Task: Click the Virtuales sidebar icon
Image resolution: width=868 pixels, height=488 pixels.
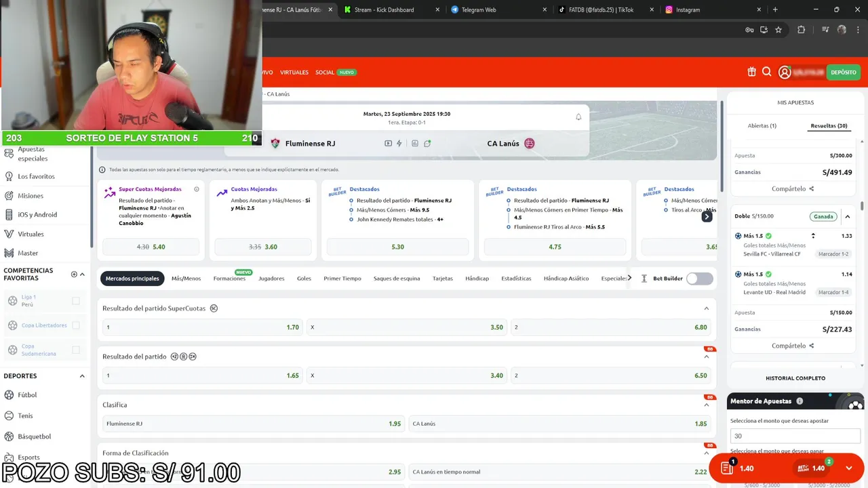Action: 9,234
